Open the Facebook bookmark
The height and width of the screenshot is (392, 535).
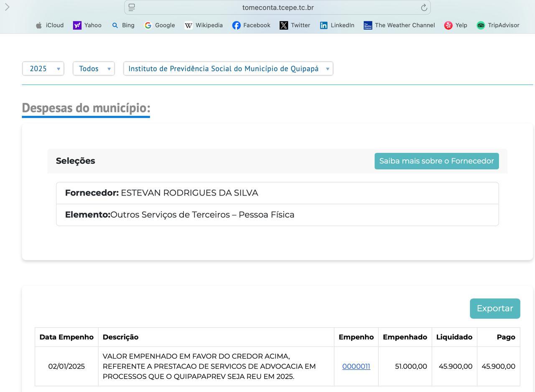[x=251, y=25]
